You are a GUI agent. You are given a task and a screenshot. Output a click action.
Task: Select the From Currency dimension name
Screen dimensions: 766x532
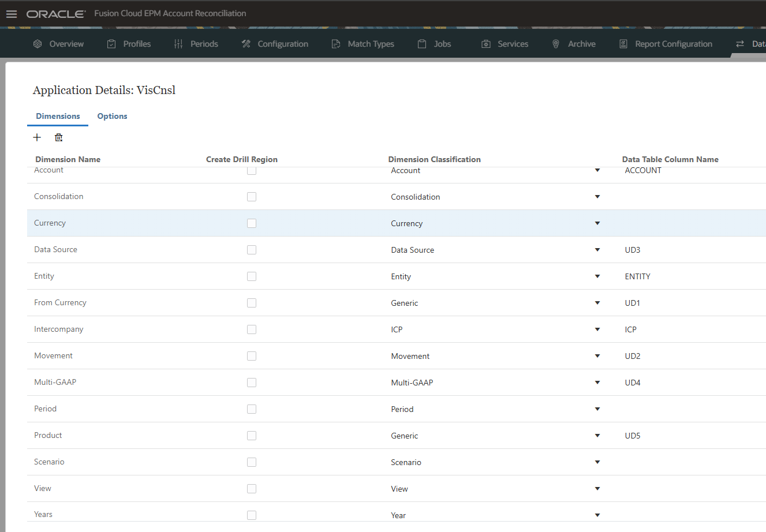point(60,302)
